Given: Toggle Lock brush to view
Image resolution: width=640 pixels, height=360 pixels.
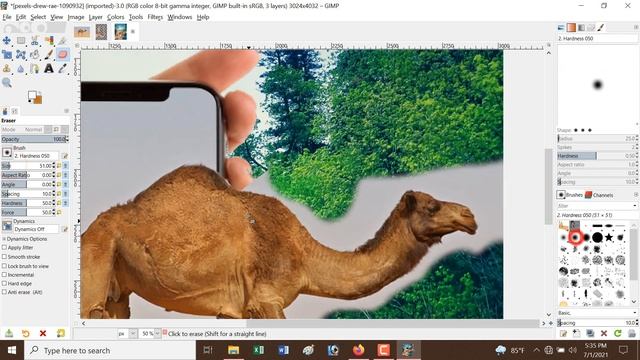Looking at the screenshot, I should (x=4, y=266).
